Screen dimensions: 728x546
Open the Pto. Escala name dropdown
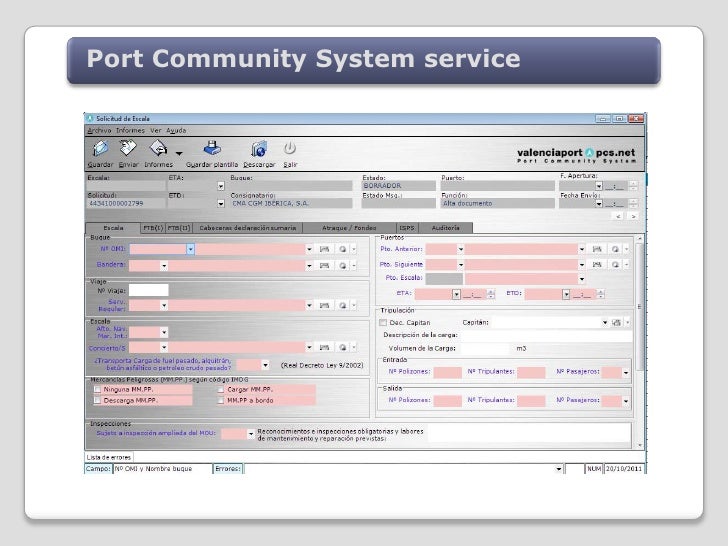tap(582, 279)
